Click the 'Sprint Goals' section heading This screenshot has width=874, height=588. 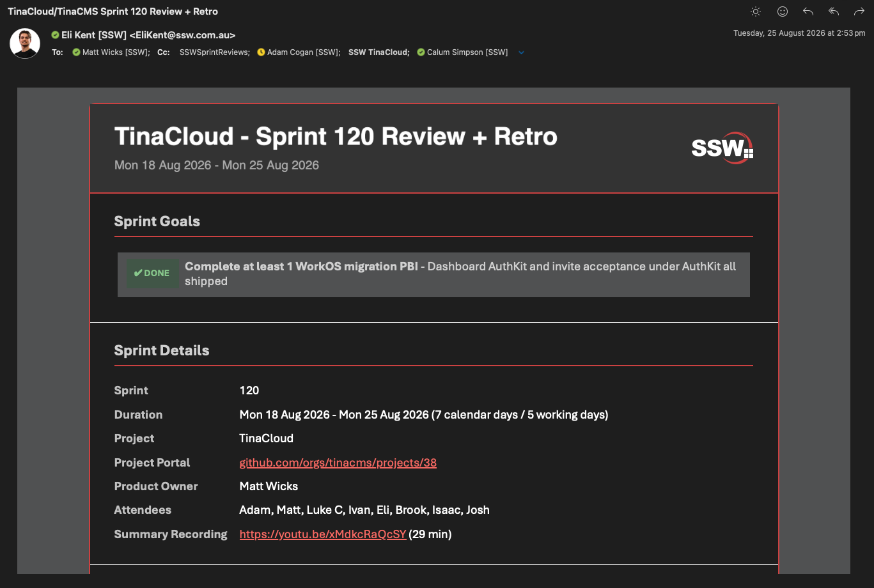[x=157, y=221]
